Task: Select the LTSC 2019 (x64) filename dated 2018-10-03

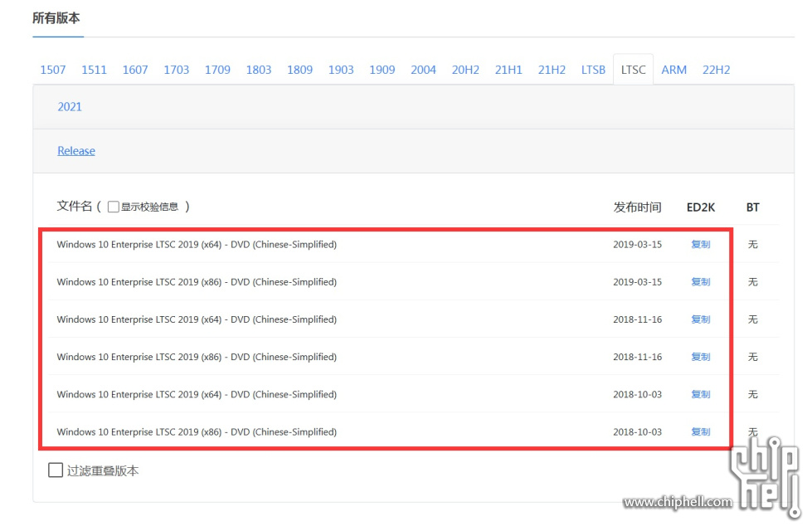Action: [197, 394]
